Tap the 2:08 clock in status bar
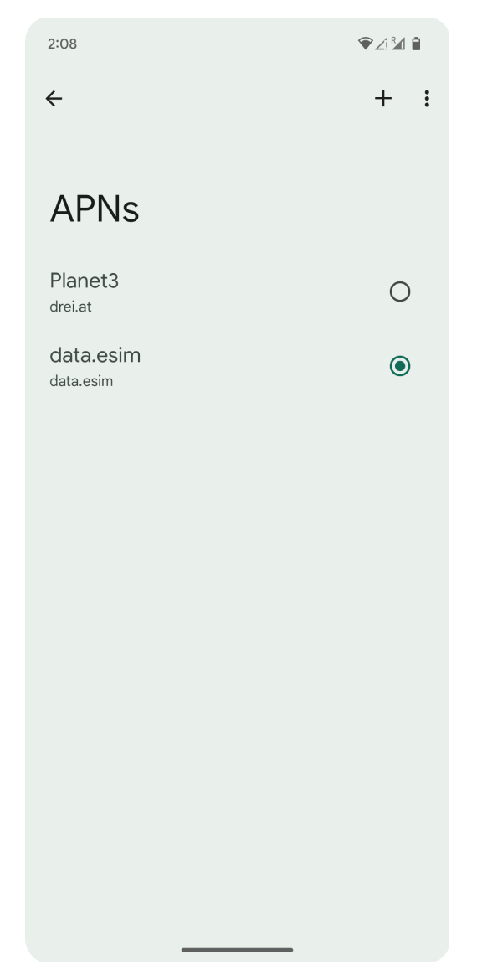The height and width of the screenshot is (980, 477). (x=62, y=44)
